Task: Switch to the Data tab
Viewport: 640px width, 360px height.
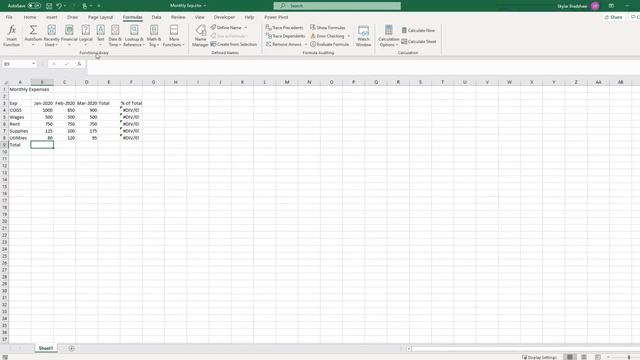Action: [156, 17]
